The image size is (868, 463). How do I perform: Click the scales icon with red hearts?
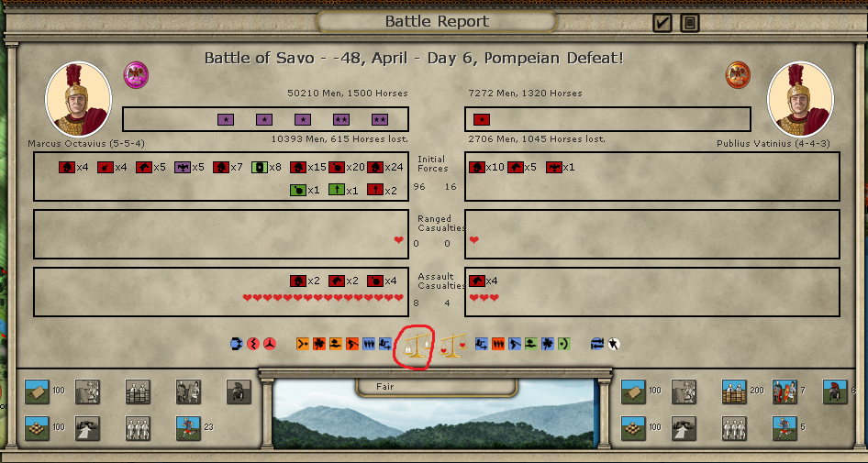pyautogui.click(x=451, y=346)
